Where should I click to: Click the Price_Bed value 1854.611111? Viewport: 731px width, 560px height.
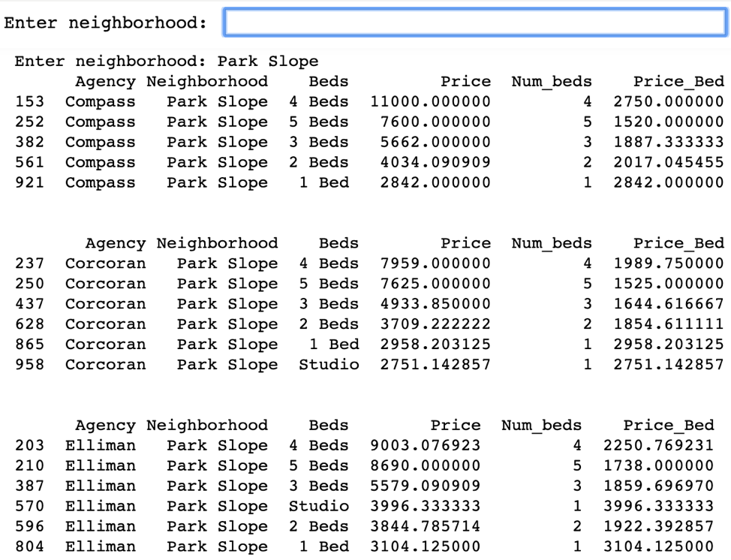coord(669,325)
